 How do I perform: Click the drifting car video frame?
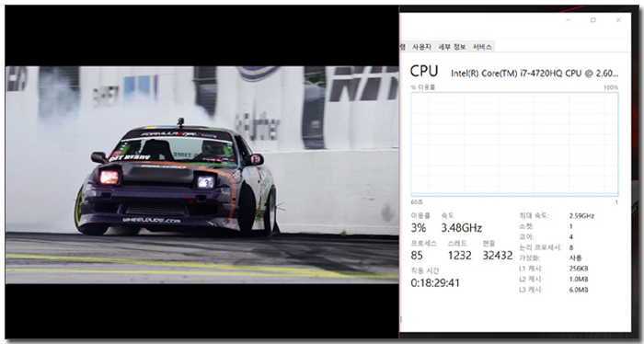coord(201,175)
